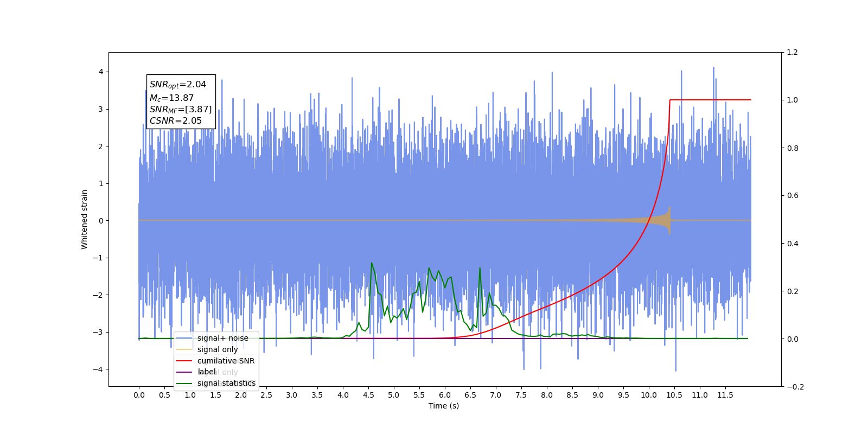Click the right y-axis tick label 1.2
The width and height of the screenshot is (868, 434).
(793, 53)
